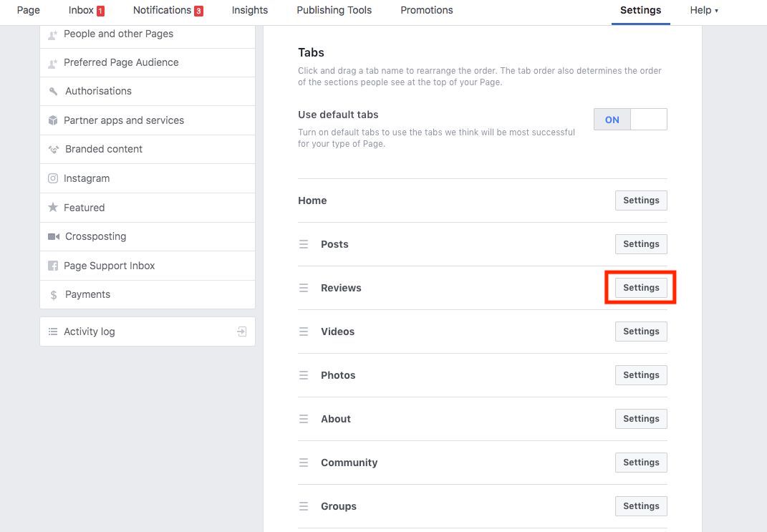This screenshot has width=767, height=532.
Task: Open Settings for the Photos tab
Action: 641,375
